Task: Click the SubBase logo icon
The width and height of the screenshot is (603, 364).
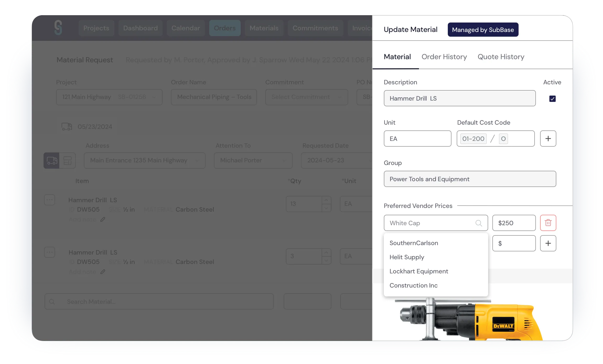Action: tap(58, 28)
